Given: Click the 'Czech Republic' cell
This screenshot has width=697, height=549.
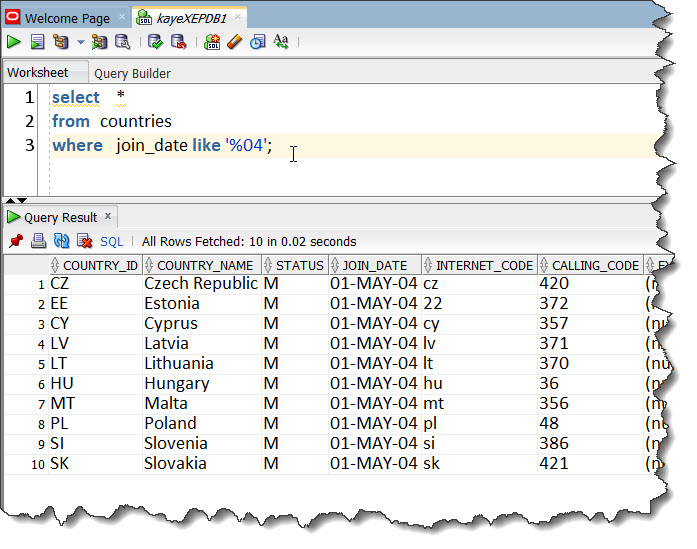Looking at the screenshot, I should tap(201, 284).
